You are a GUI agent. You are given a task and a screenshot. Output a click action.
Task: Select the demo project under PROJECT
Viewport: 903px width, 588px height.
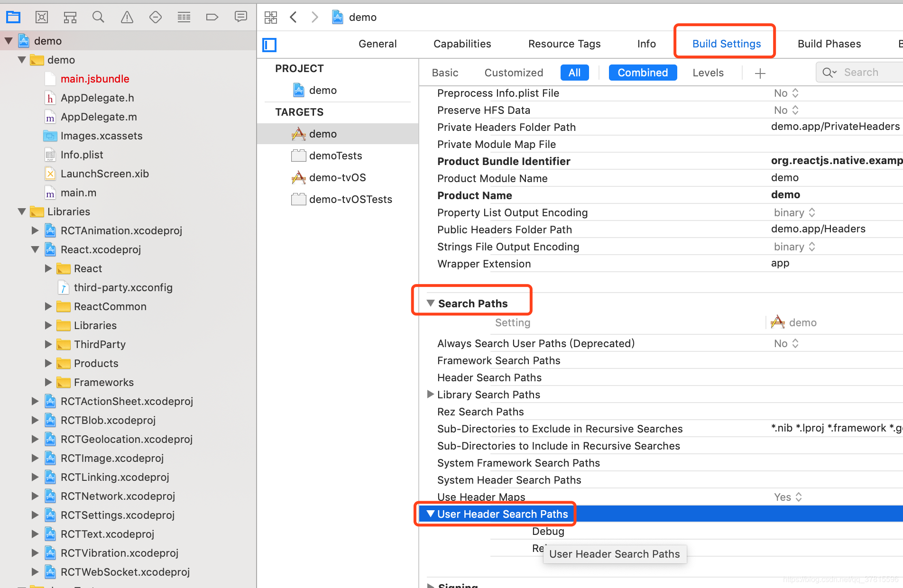click(x=314, y=90)
